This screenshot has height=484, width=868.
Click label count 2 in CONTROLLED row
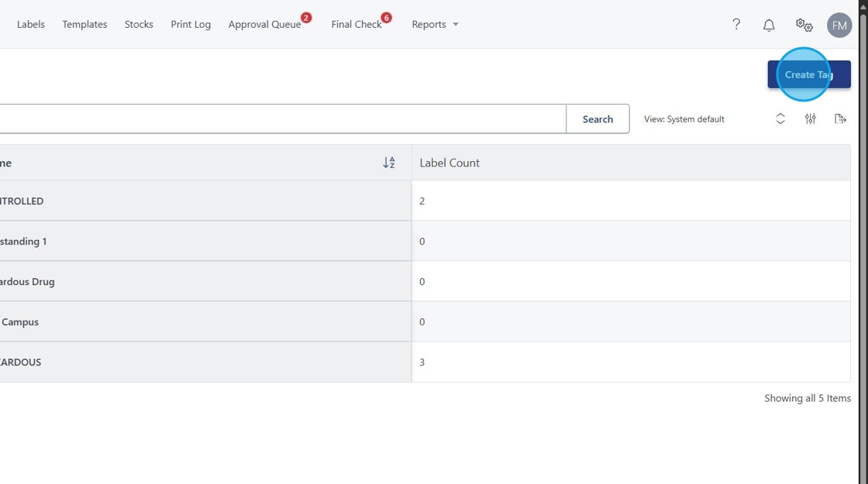(422, 201)
